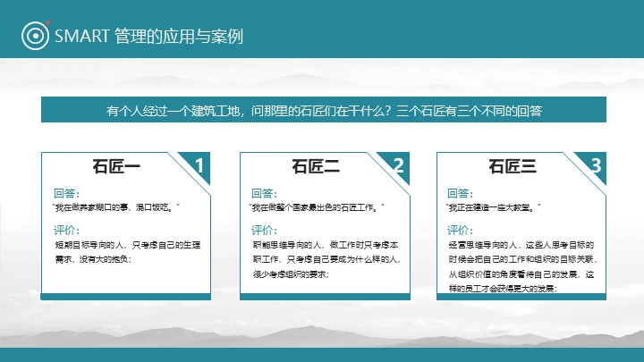Click the target logo icon beside the title
The height and width of the screenshot is (362, 644).
[x=35, y=36]
